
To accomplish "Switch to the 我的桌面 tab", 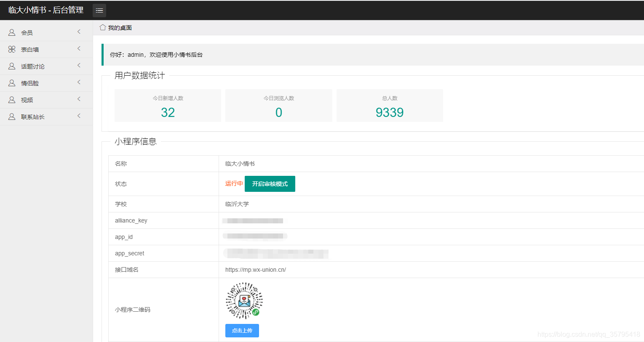I will pos(116,28).
